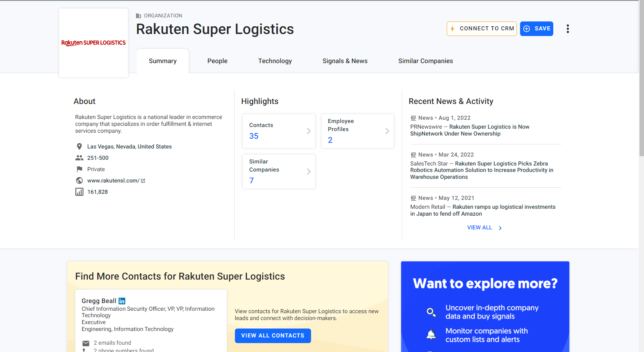Click the envelope icon beside 2 emails found
Screen dimensions: 644x352
(86, 343)
